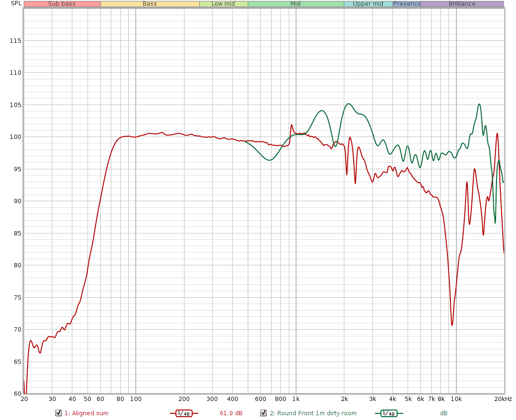Screen dimensions: 516x420
Task: Click the 20kHz axis label
Action: point(503,399)
